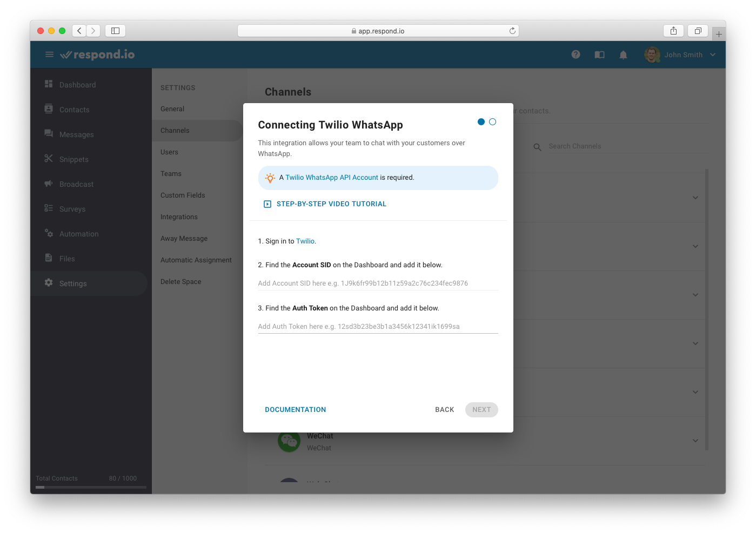Click the Next button
This screenshot has height=534, width=756.
click(x=481, y=410)
